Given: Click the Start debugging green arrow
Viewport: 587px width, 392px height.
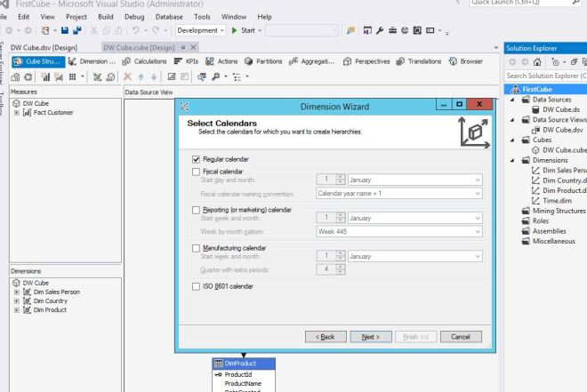Looking at the screenshot, I should coord(235,30).
